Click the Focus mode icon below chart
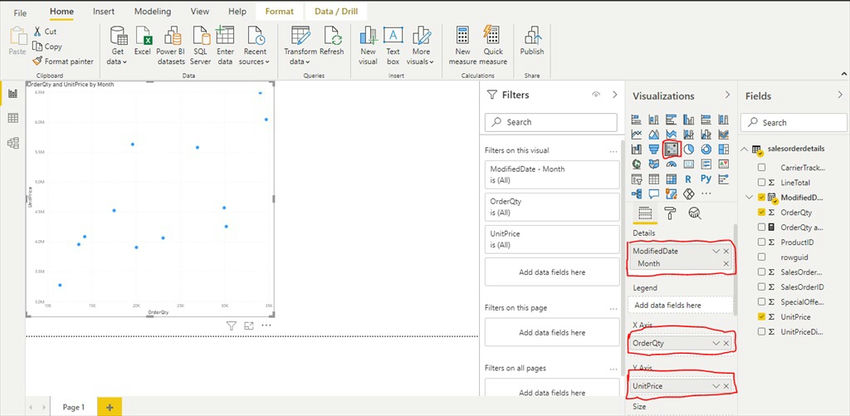This screenshot has width=850, height=416. pyautogui.click(x=249, y=326)
